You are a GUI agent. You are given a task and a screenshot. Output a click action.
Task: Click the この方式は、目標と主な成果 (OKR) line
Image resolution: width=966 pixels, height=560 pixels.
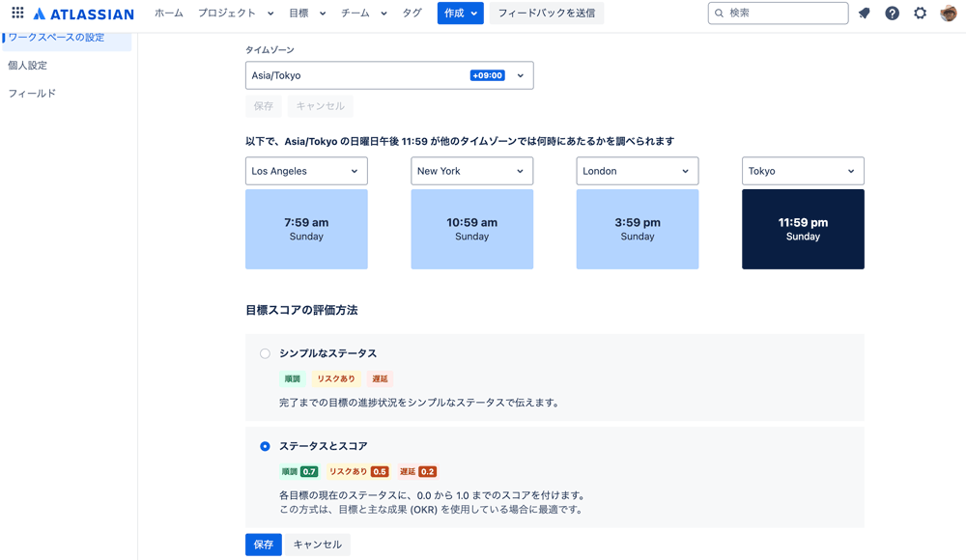point(431,510)
